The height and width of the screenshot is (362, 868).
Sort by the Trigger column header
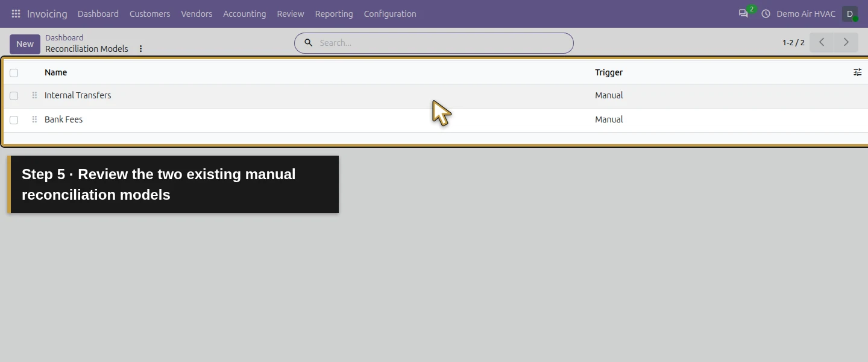coord(609,72)
